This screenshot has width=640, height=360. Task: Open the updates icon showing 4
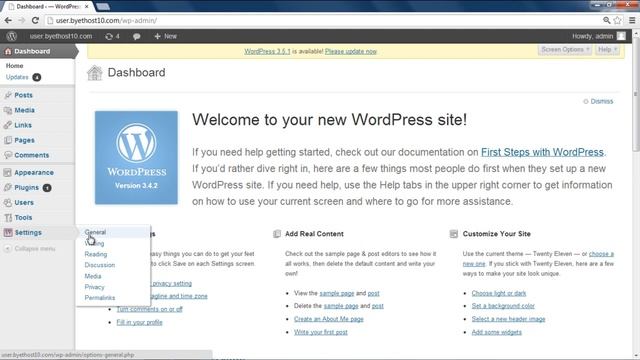112,36
